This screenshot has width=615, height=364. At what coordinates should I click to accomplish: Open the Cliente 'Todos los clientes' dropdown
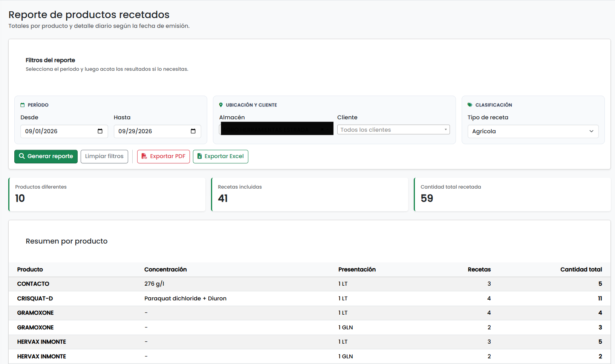coord(393,129)
